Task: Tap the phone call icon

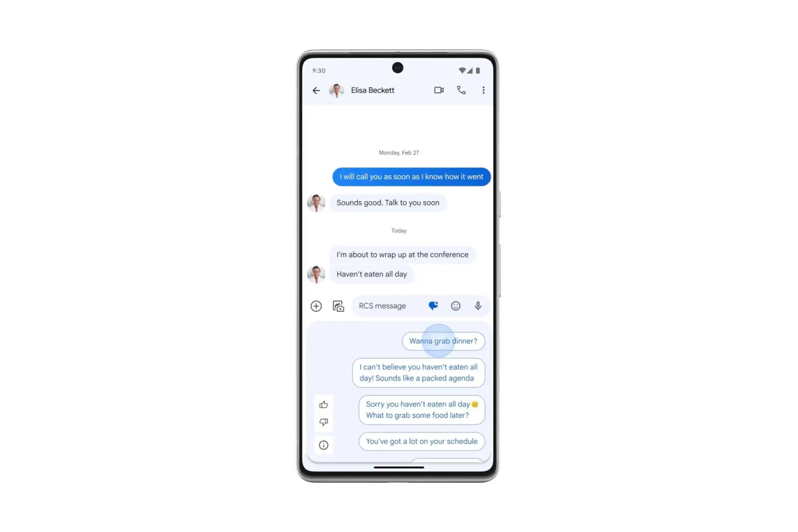Action: [x=461, y=90]
